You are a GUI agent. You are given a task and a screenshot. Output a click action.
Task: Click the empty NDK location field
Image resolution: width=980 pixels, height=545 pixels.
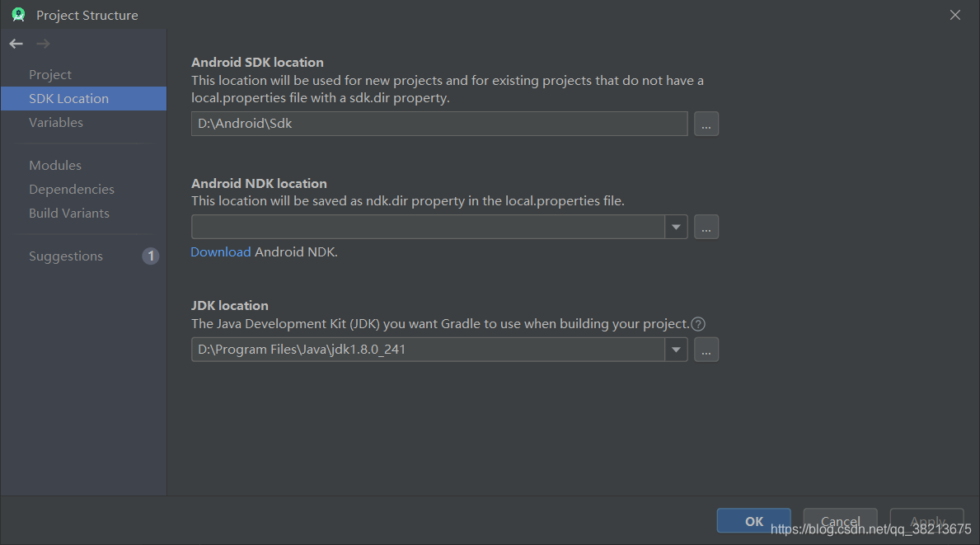pyautogui.click(x=428, y=227)
